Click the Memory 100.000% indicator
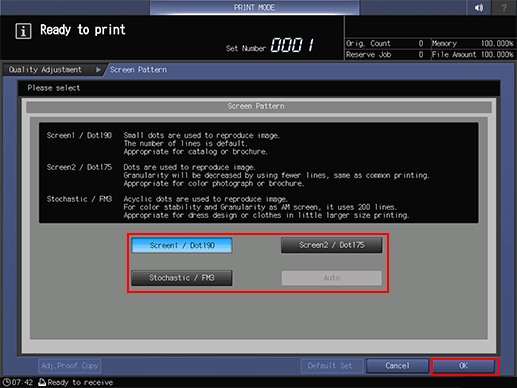The image size is (517, 388). [473, 43]
